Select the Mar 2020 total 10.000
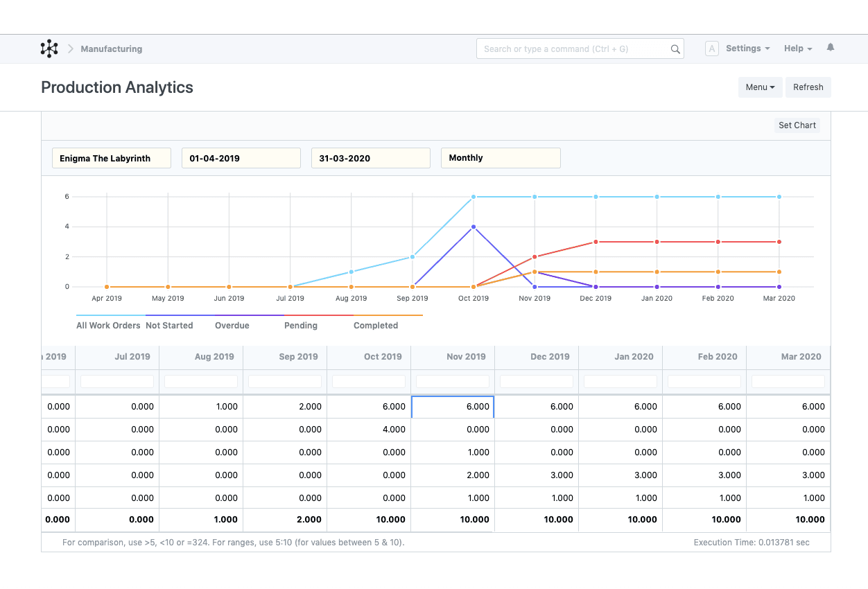Viewport: 868px width, 589px height. [788, 520]
